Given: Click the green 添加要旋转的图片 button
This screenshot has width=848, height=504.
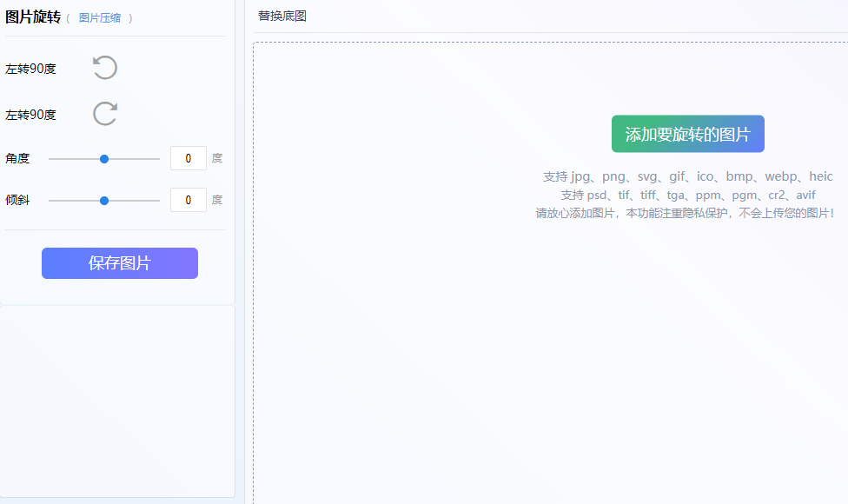Looking at the screenshot, I should pyautogui.click(x=687, y=134).
